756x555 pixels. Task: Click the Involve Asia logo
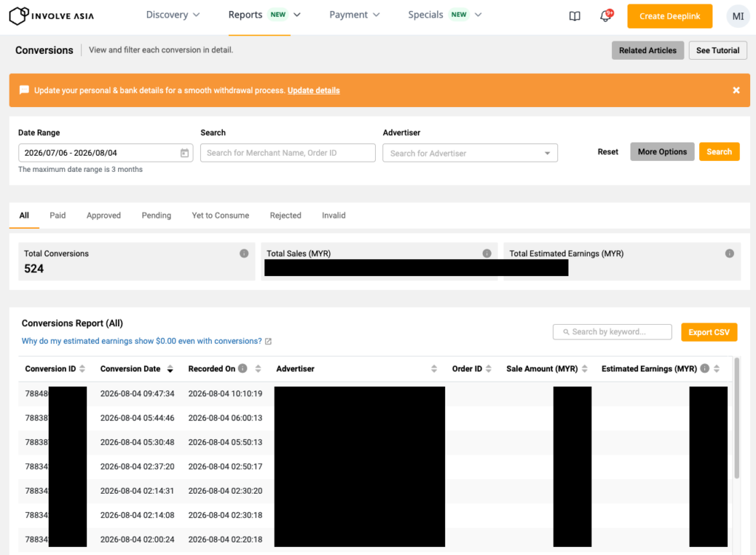51,16
